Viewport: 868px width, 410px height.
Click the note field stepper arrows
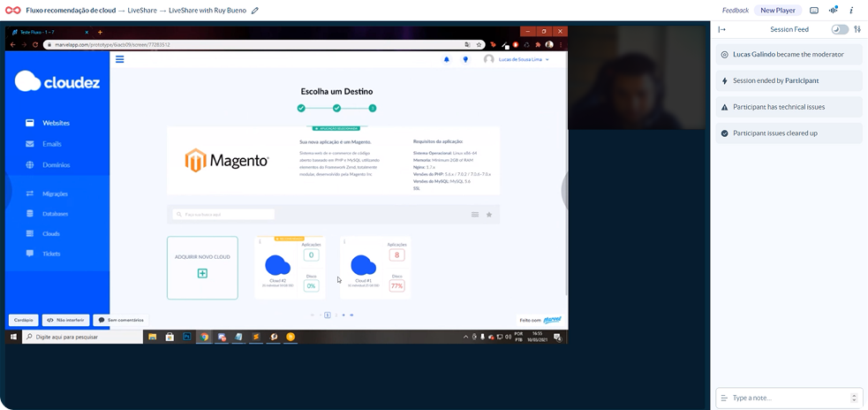click(x=853, y=398)
